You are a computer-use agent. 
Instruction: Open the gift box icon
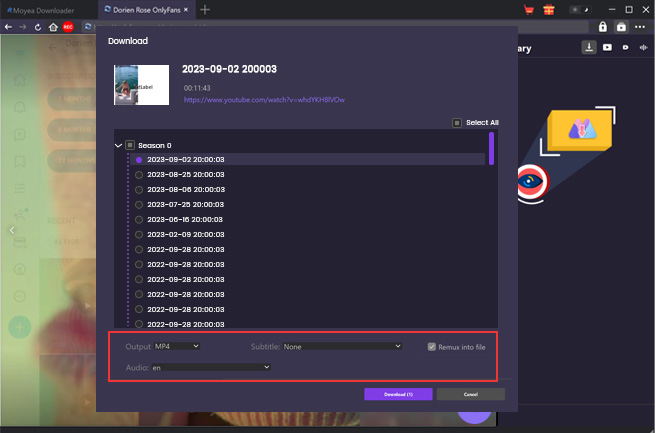pyautogui.click(x=547, y=9)
